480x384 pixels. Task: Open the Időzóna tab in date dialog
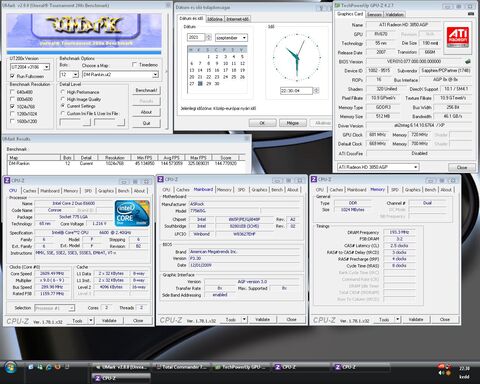(x=215, y=19)
